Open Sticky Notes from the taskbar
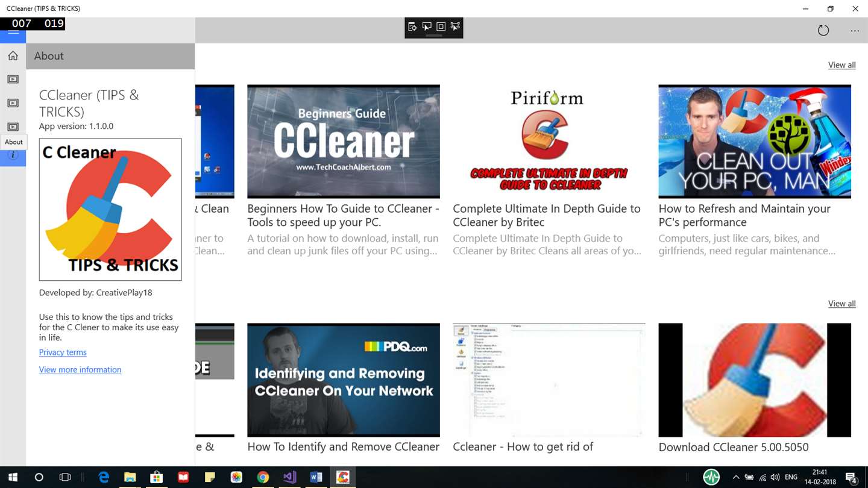 (x=210, y=477)
